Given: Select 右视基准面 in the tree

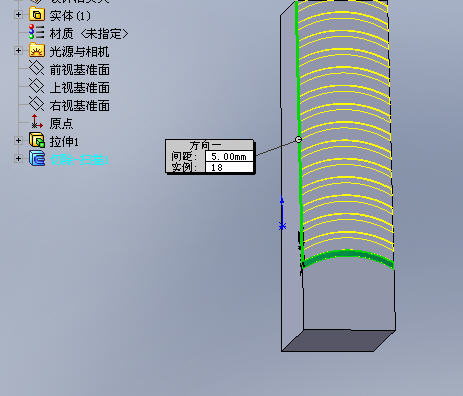Looking at the screenshot, I should point(79,106).
